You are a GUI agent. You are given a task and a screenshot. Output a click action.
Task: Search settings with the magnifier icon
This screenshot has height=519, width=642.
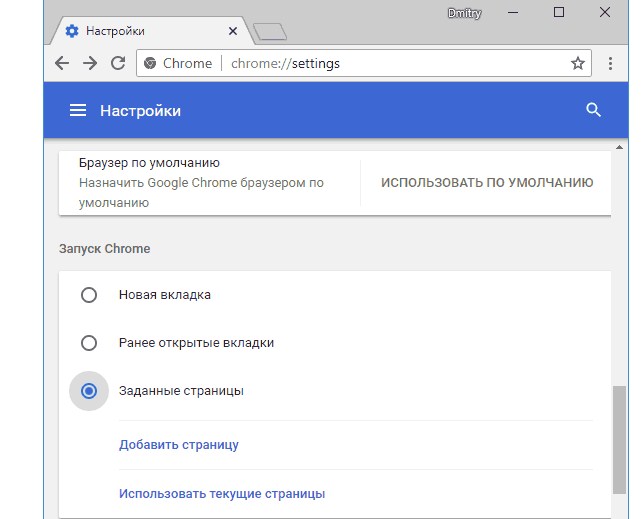pyautogui.click(x=593, y=110)
